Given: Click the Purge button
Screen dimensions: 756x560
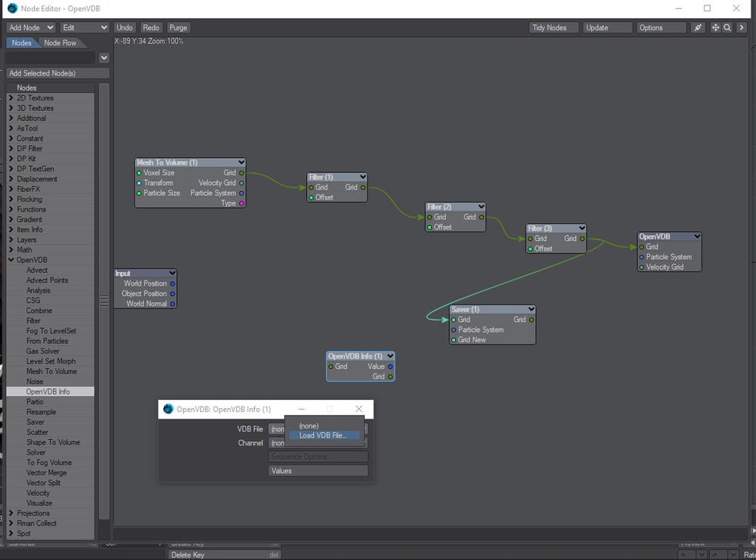Looking at the screenshot, I should pos(178,27).
